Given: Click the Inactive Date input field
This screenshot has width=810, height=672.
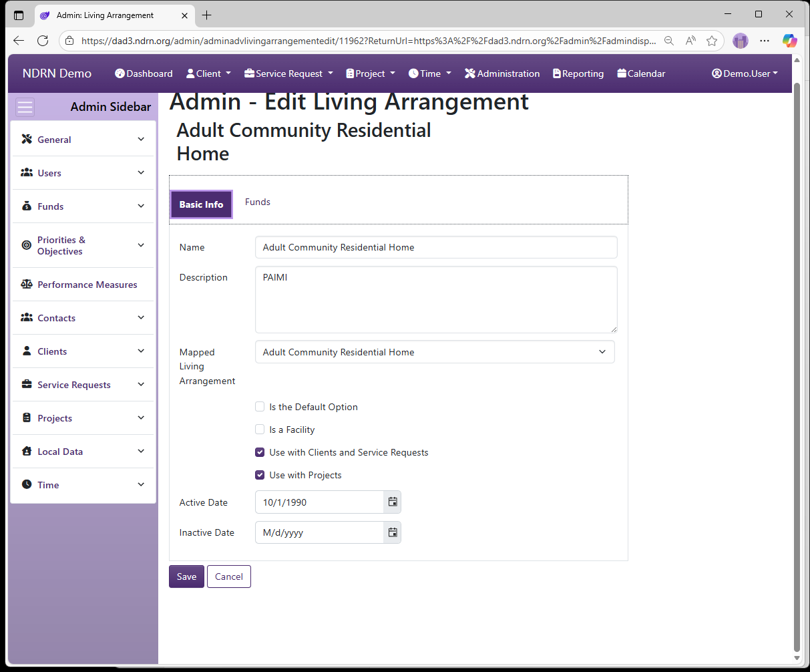Looking at the screenshot, I should click(x=319, y=532).
